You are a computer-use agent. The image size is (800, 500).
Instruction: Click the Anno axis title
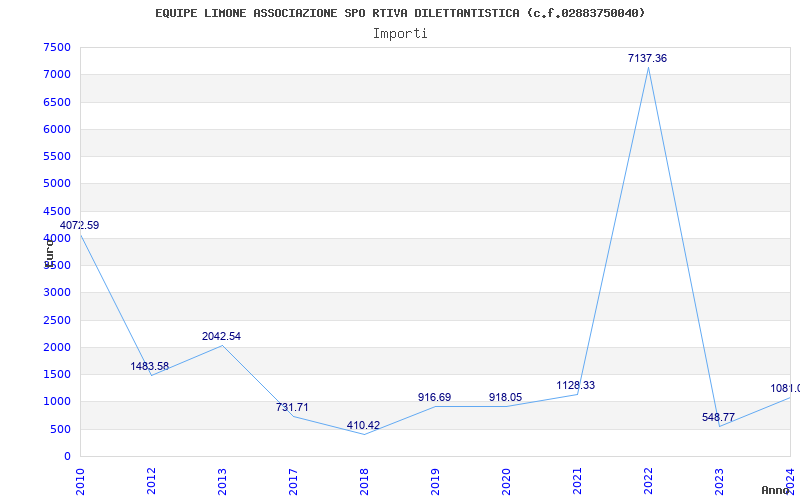[776, 490]
